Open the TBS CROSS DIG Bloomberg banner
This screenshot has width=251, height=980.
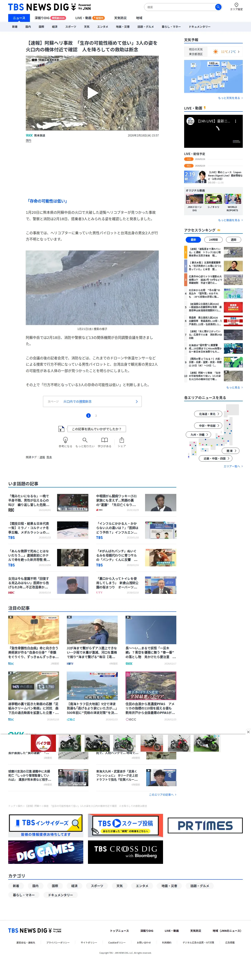125,852
